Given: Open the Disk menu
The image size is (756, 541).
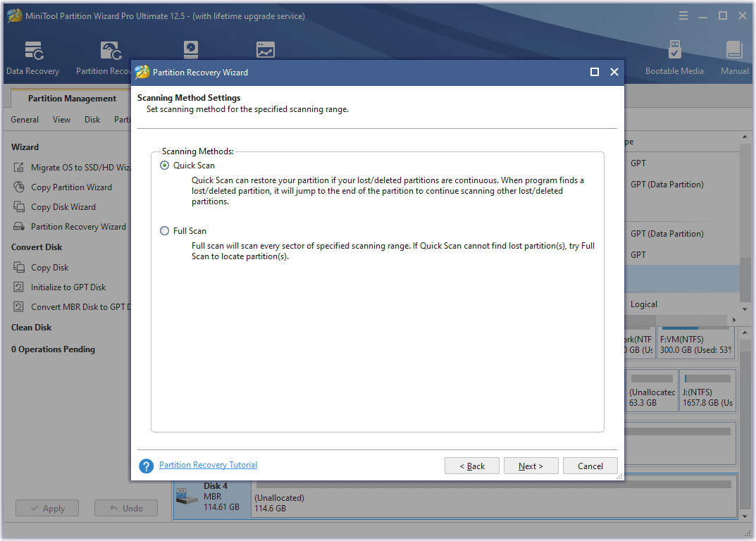Looking at the screenshot, I should (92, 120).
